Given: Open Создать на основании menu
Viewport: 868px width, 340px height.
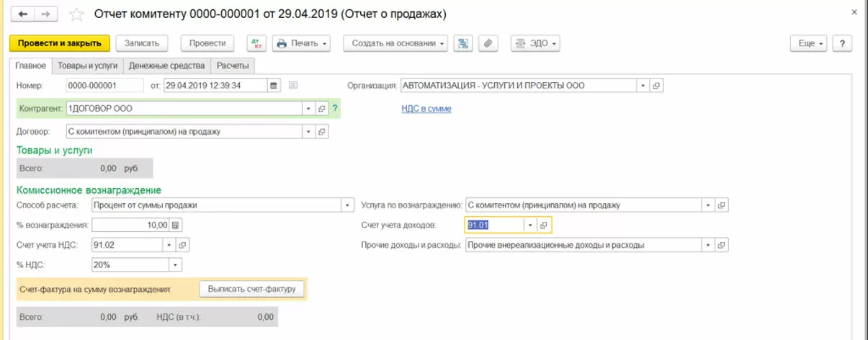Looking at the screenshot, I should pyautogui.click(x=395, y=43).
